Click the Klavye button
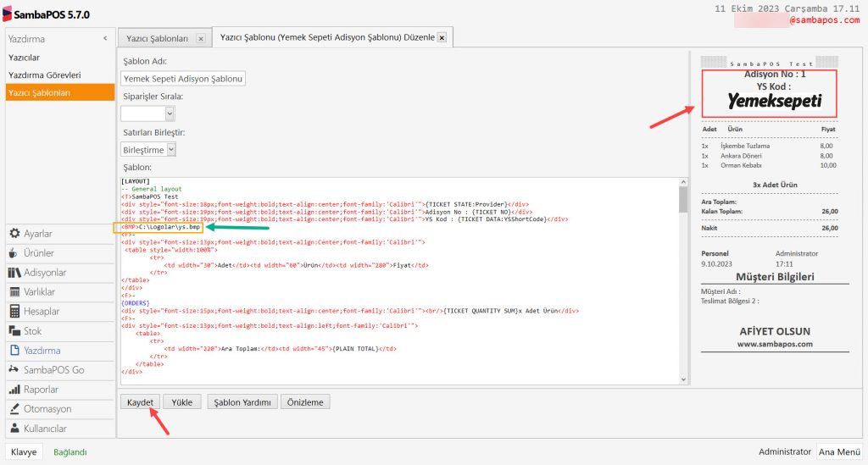Screen dimensions: 868x465 point(24,451)
